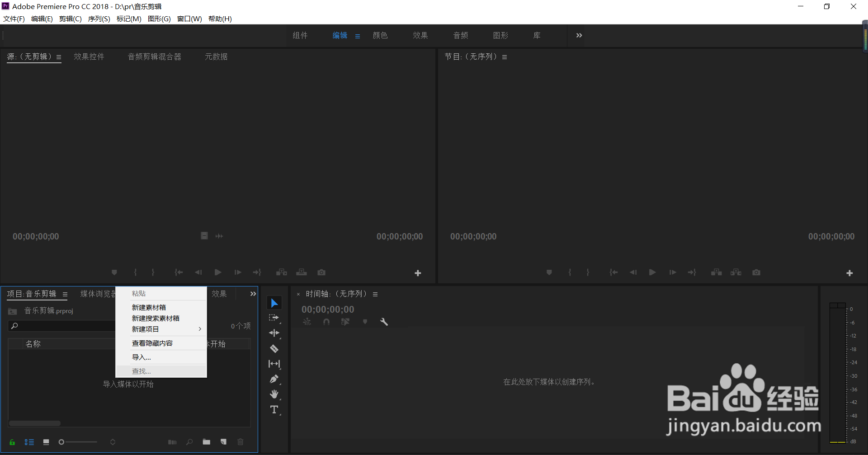Click Extract button in Program monitor
The height and width of the screenshot is (455, 868).
click(736, 272)
